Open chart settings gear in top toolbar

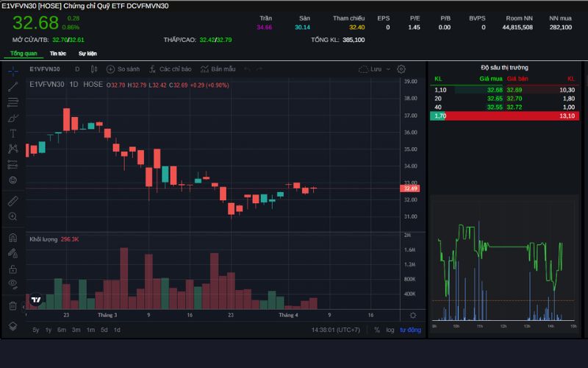coord(401,69)
